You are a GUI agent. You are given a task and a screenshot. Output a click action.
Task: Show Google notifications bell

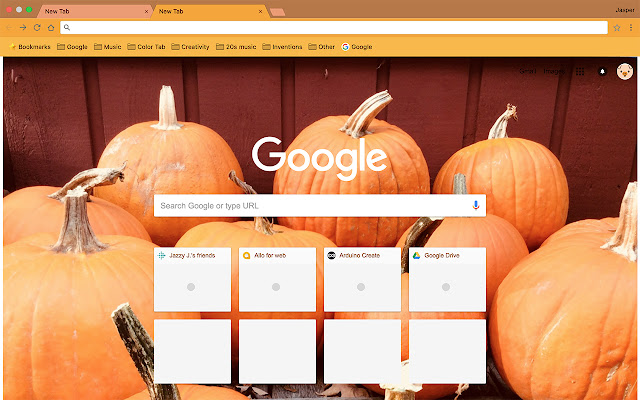click(x=602, y=71)
